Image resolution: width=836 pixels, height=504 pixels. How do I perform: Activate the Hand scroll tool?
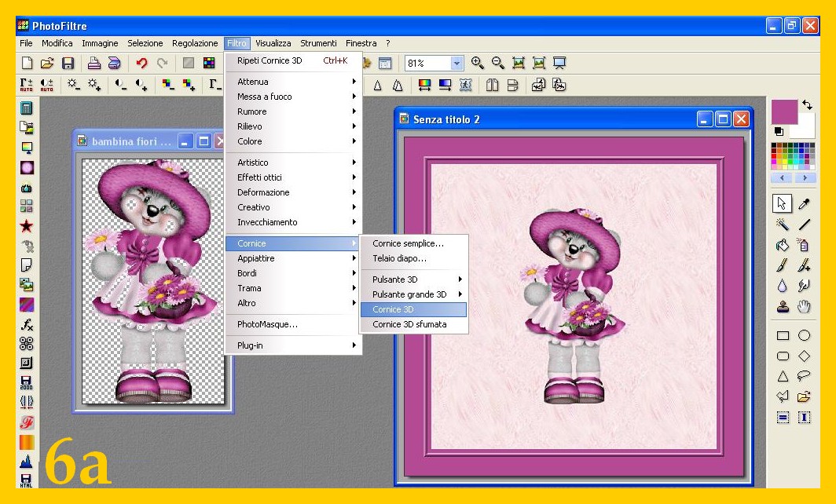pos(804,306)
